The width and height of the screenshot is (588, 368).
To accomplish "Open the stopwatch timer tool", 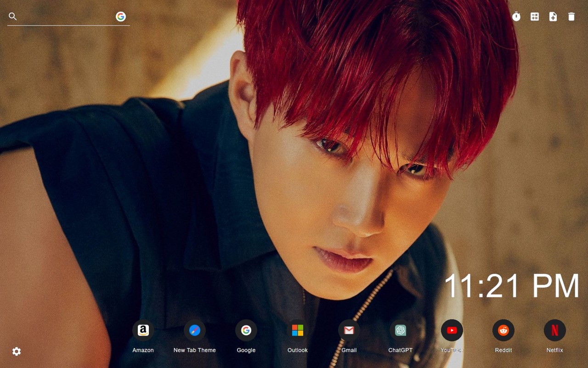I will pyautogui.click(x=516, y=17).
